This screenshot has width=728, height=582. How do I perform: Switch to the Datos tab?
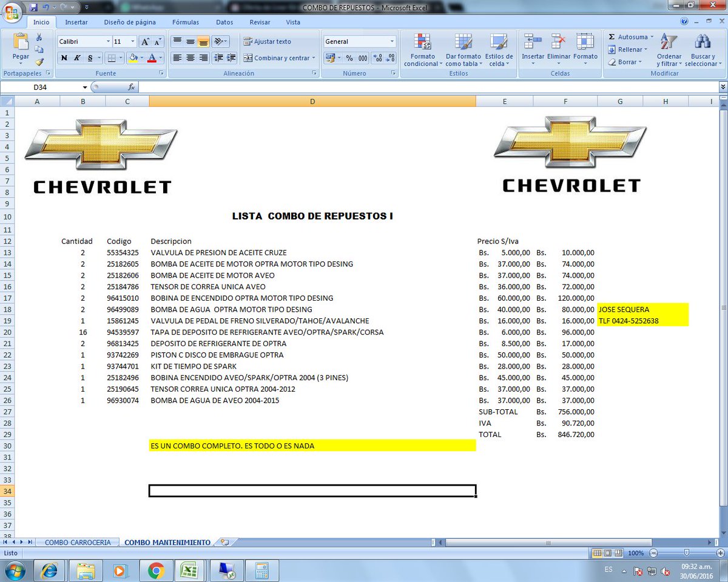click(x=224, y=22)
